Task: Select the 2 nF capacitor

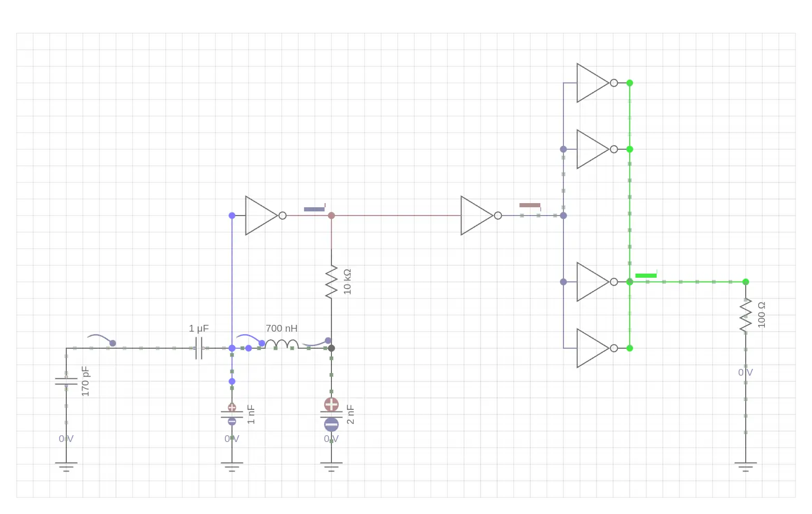Action: (x=331, y=415)
